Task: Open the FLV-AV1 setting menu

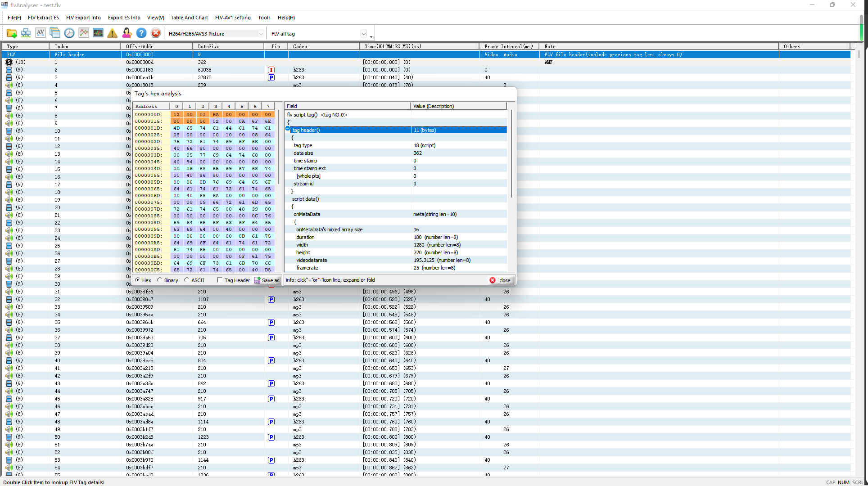Action: click(233, 18)
